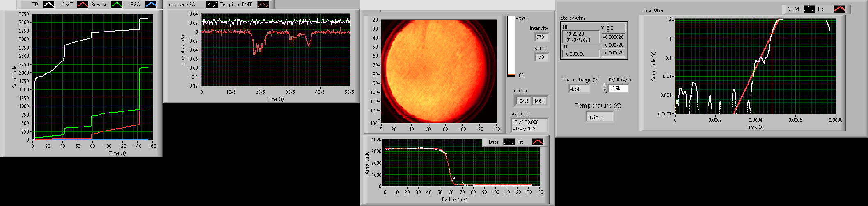Select the Brescia green plot legend icon
This screenshot has width=868, height=206.
117,5
